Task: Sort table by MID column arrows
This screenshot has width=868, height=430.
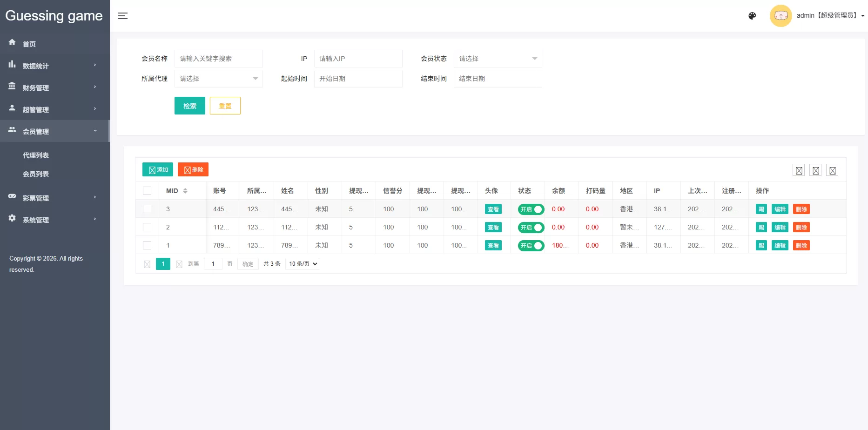Action: click(185, 191)
